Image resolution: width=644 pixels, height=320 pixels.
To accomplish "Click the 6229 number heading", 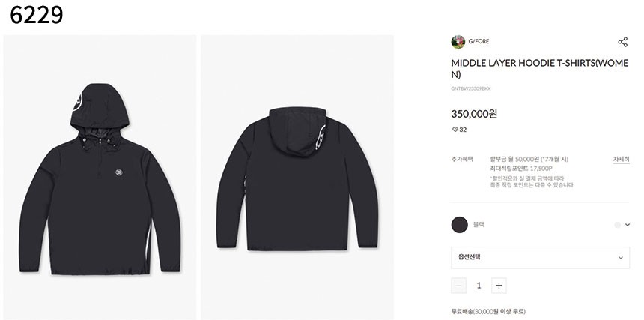I will pos(37,15).
